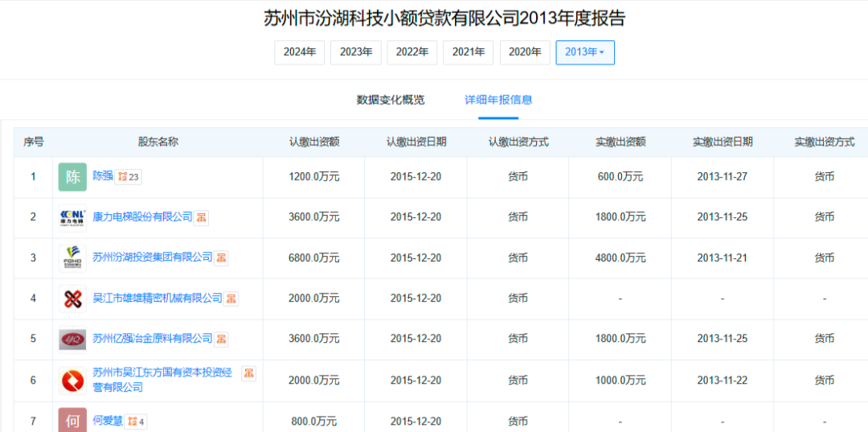The height and width of the screenshot is (432, 868).
Task: Click the 实缴出资额 column header
Action: (620, 142)
